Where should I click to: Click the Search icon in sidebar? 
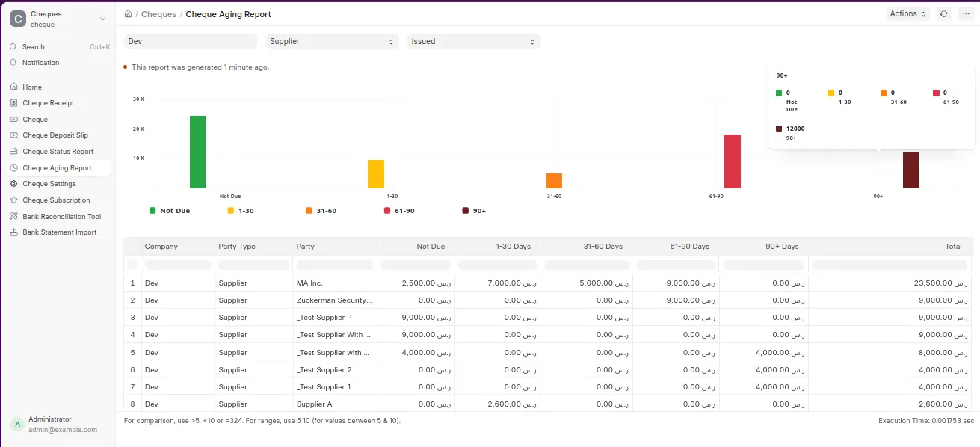(x=13, y=47)
